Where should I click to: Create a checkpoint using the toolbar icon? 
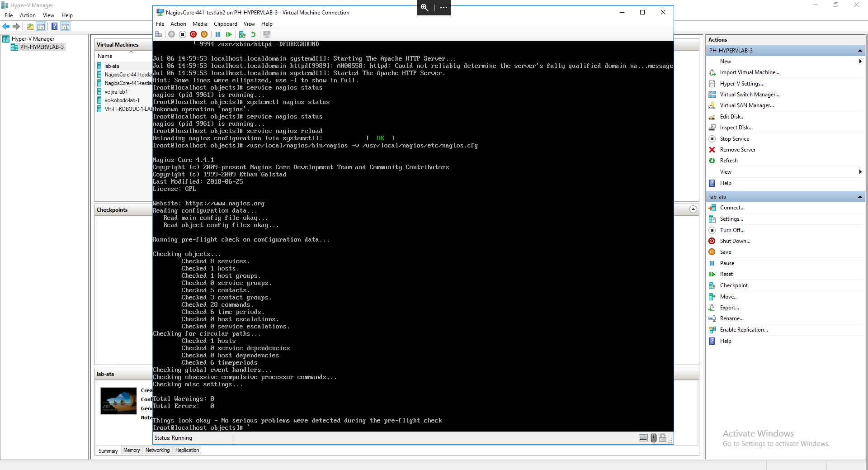(242, 34)
